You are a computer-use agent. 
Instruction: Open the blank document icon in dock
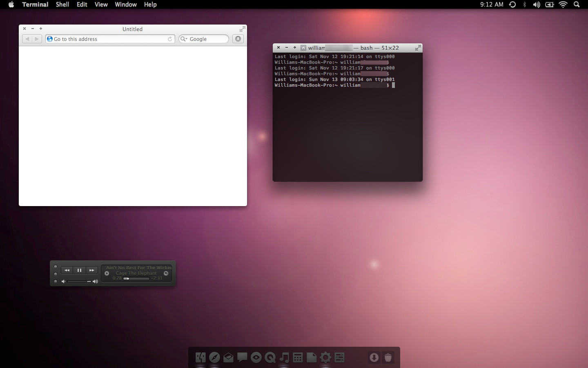(312, 358)
